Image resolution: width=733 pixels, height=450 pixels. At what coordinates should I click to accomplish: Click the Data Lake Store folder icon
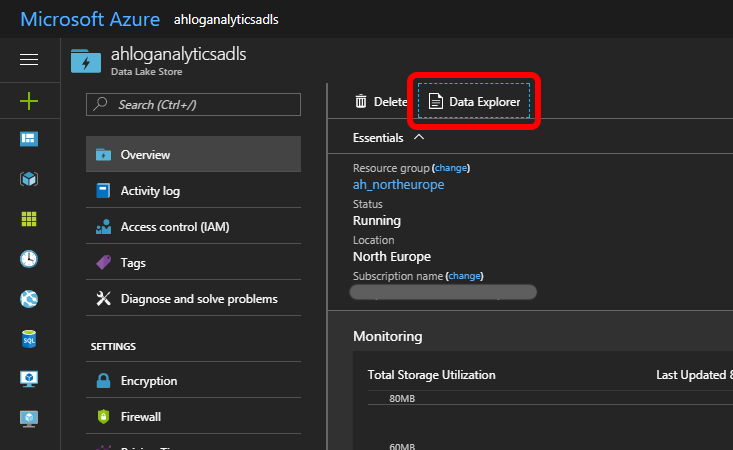(x=86, y=61)
